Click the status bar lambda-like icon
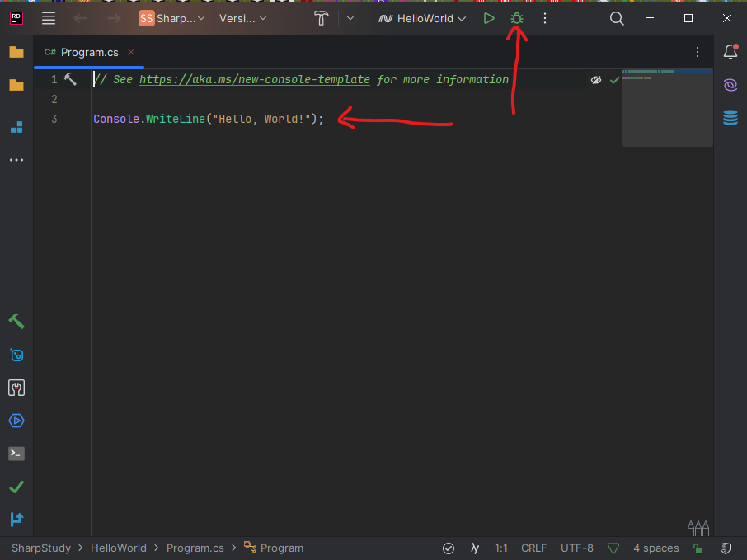Screen dimensions: 747x560 475,548
